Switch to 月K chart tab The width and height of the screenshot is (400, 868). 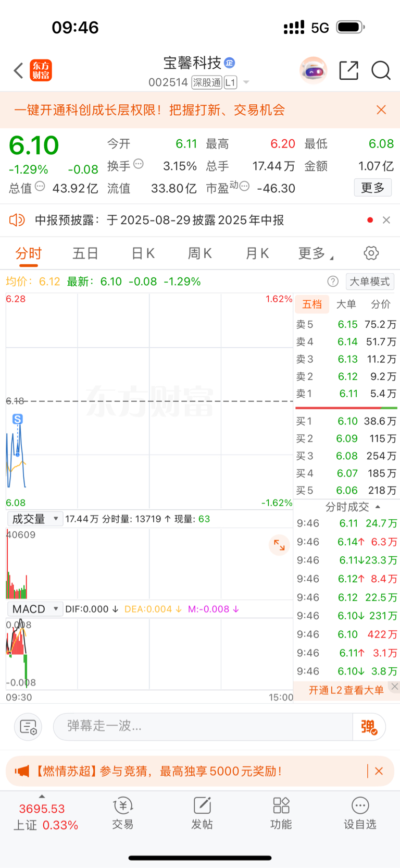pyautogui.click(x=257, y=253)
